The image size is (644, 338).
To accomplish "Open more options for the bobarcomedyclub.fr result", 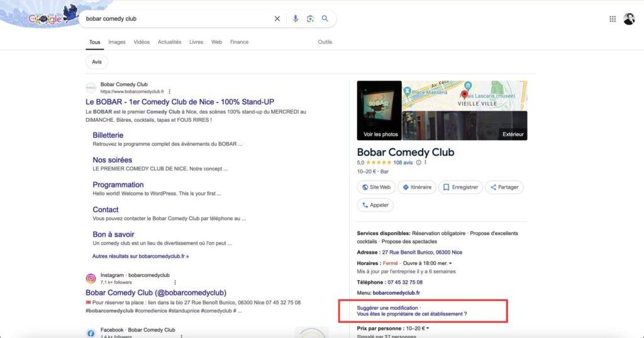I will point(169,92).
